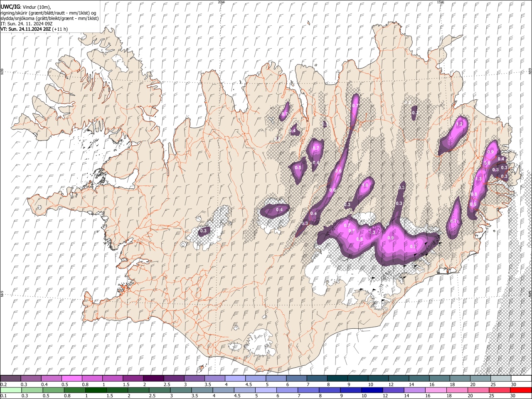
Task: Click the pink-red 25 swatch in the rain scale
Action: (x=499, y=390)
